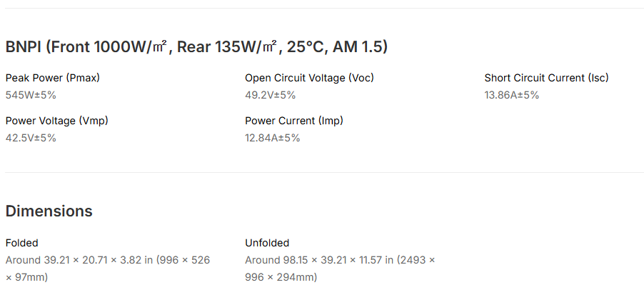Select the 545W±5% peak power value
Image resolution: width=644 pixels, height=305 pixels.
pyautogui.click(x=30, y=95)
